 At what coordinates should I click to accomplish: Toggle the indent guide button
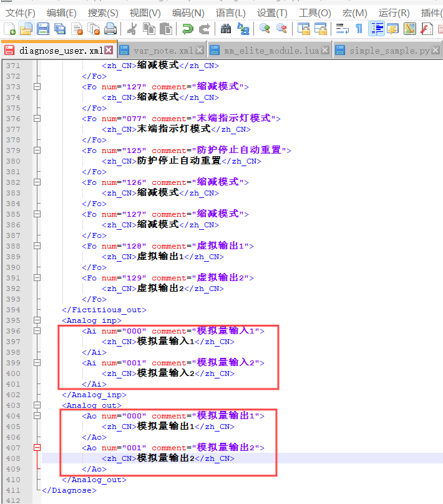[376, 29]
